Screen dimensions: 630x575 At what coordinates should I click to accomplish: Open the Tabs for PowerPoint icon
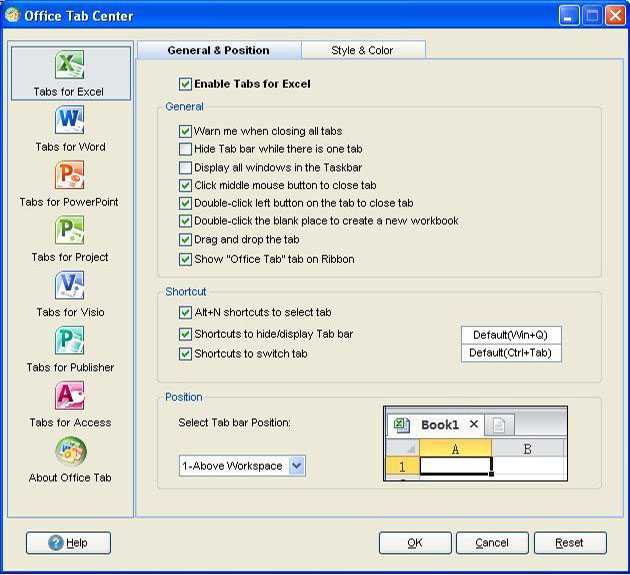(x=70, y=175)
